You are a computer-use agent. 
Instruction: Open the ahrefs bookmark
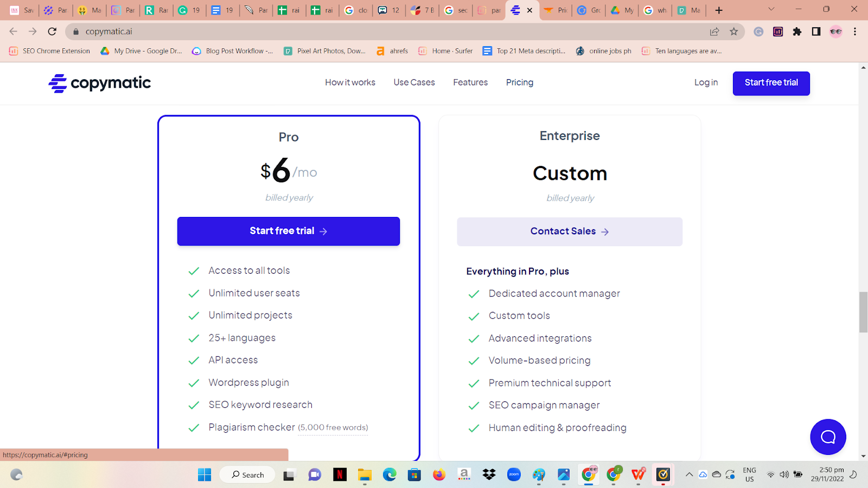pyautogui.click(x=392, y=51)
